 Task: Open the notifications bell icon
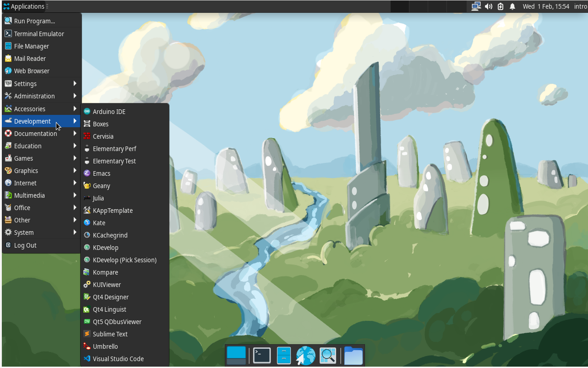[512, 6]
